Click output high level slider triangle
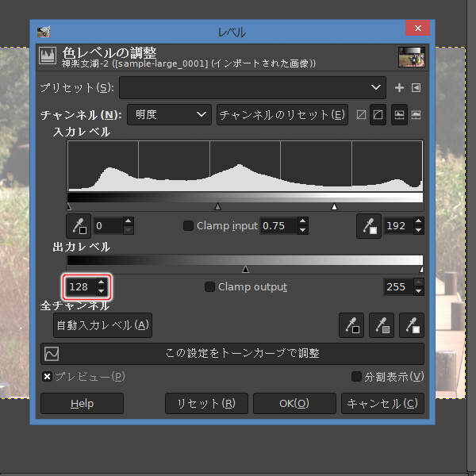This screenshot has height=476, width=476. (x=421, y=269)
